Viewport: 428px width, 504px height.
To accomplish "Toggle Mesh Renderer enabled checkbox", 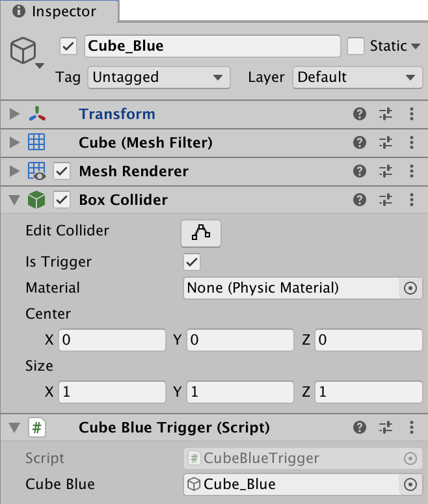I will click(62, 172).
